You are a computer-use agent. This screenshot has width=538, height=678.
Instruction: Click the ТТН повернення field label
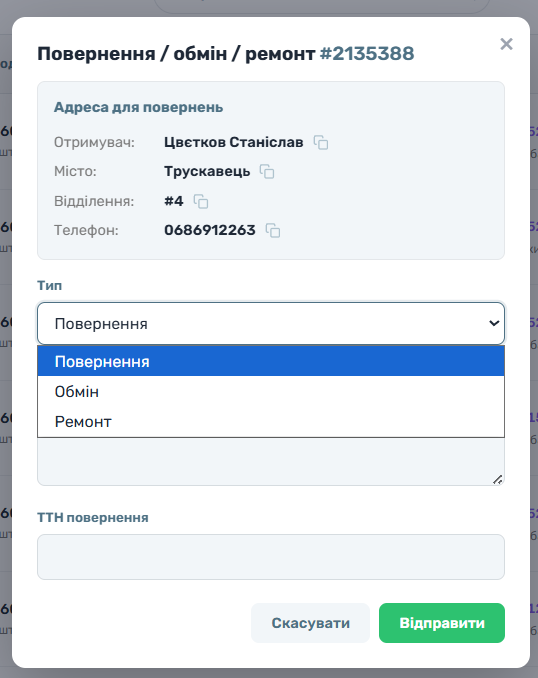click(93, 518)
